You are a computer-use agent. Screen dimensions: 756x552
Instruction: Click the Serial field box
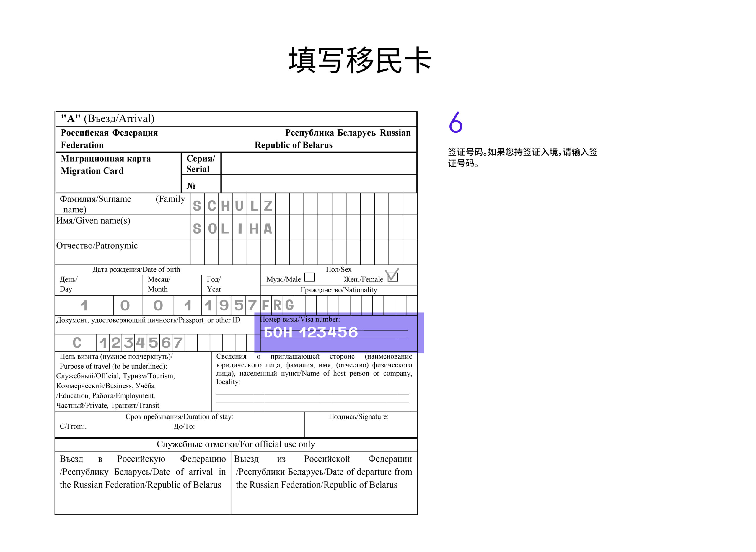318,163
